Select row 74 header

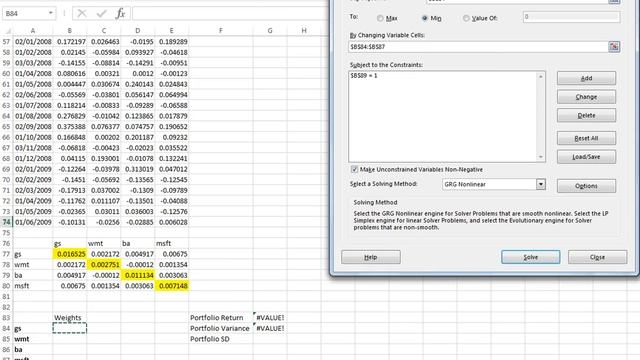tap(7, 222)
